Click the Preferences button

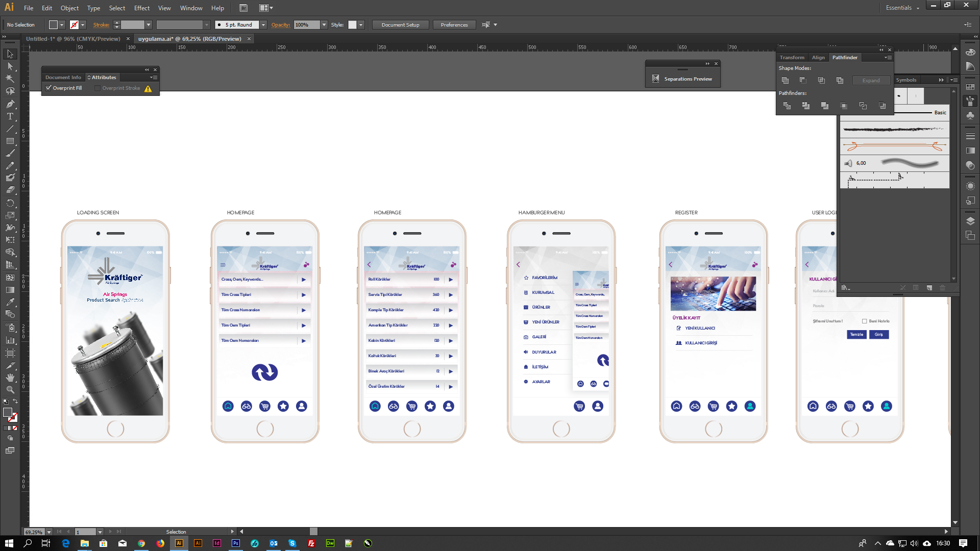coord(454,24)
